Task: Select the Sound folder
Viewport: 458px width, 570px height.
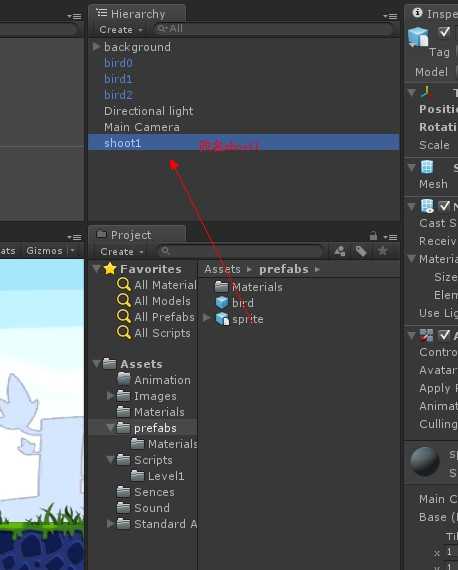Action: click(x=143, y=508)
